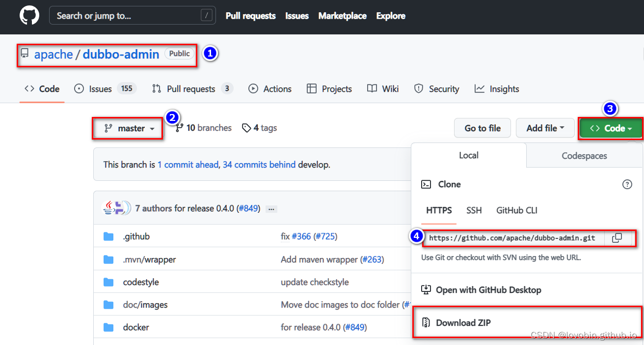
Task: Open the #725 pull request link
Action: point(325,236)
